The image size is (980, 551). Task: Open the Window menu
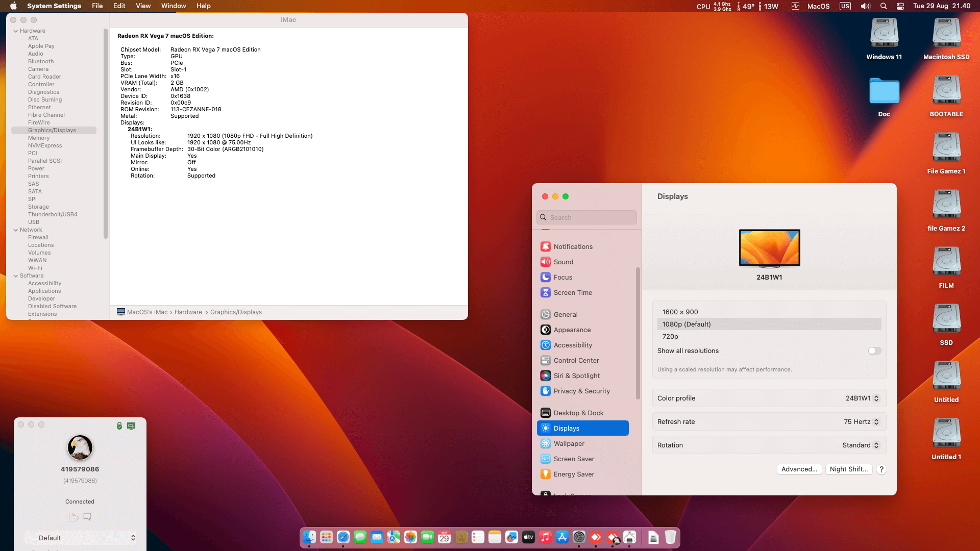coord(174,6)
